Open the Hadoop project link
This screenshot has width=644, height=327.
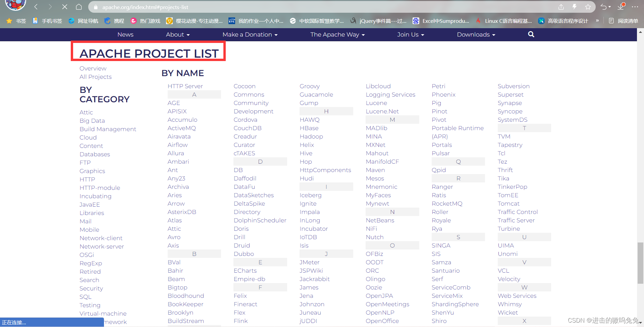[x=311, y=137]
